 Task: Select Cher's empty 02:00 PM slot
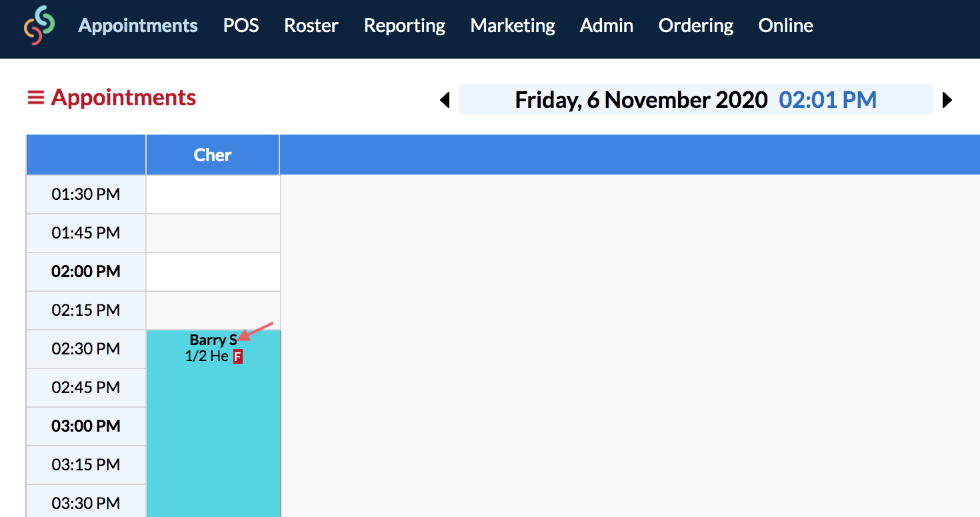213,272
